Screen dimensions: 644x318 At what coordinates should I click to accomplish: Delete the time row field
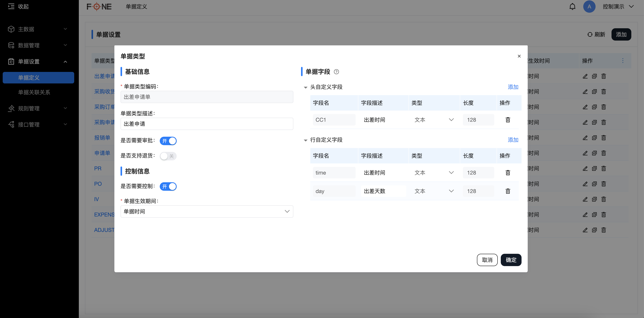[x=508, y=173]
